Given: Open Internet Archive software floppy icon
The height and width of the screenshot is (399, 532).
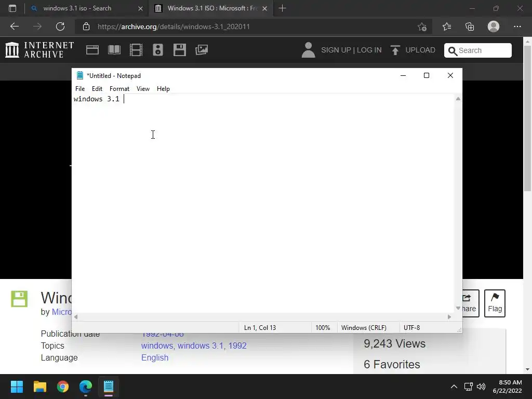Looking at the screenshot, I should tap(179, 50).
